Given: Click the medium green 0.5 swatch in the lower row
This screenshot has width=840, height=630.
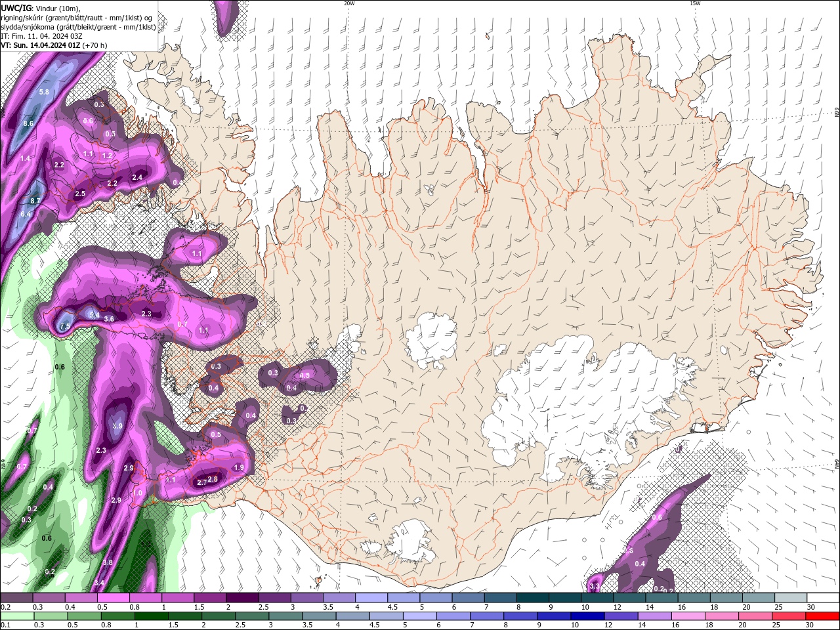Looking at the screenshot, I should click(83, 616).
